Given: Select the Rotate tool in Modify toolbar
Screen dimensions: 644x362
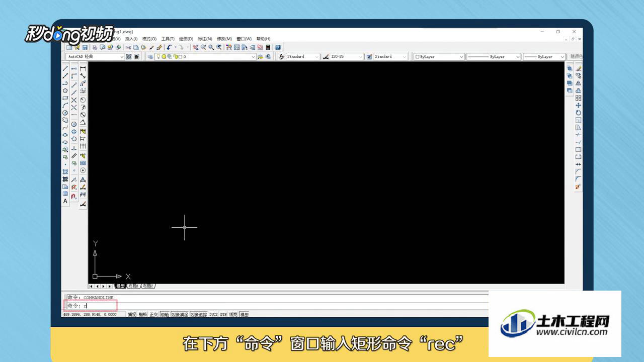Looking at the screenshot, I should 579,113.
